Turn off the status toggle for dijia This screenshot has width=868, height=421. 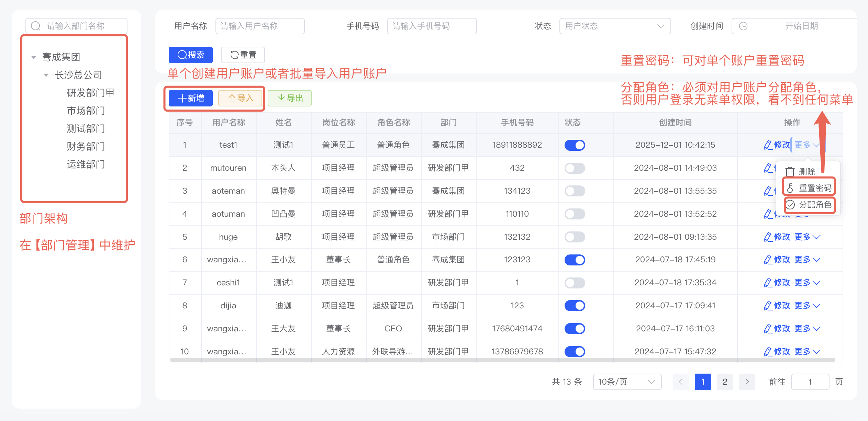pos(575,306)
